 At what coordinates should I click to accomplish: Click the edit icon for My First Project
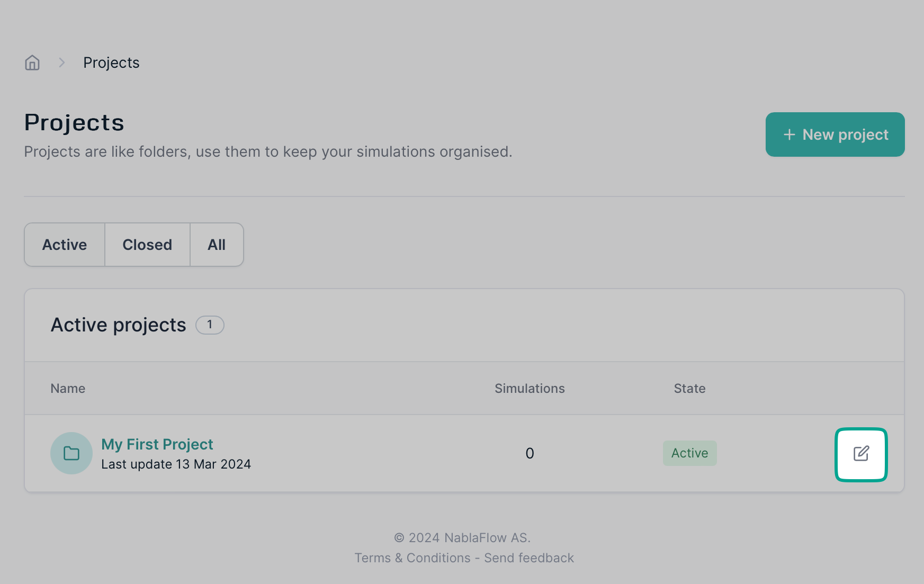861,454
